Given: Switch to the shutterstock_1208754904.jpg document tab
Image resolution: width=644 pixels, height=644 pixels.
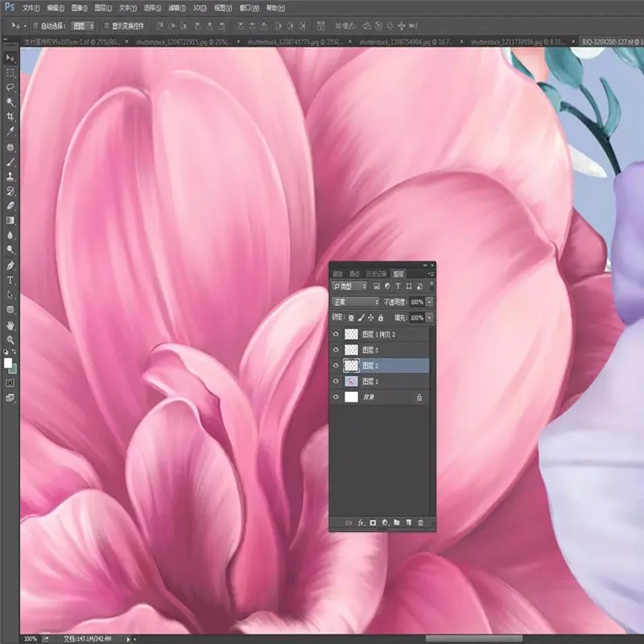Looking at the screenshot, I should pos(406,42).
